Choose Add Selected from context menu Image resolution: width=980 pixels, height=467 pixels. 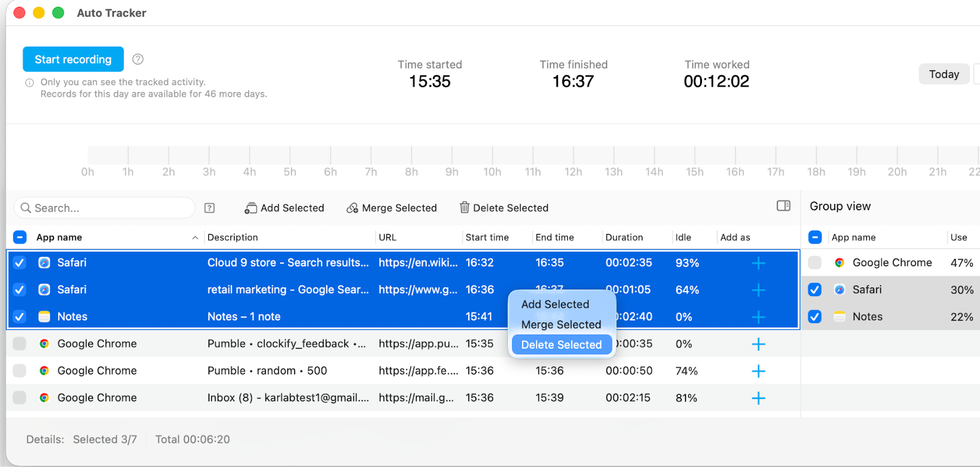click(555, 305)
